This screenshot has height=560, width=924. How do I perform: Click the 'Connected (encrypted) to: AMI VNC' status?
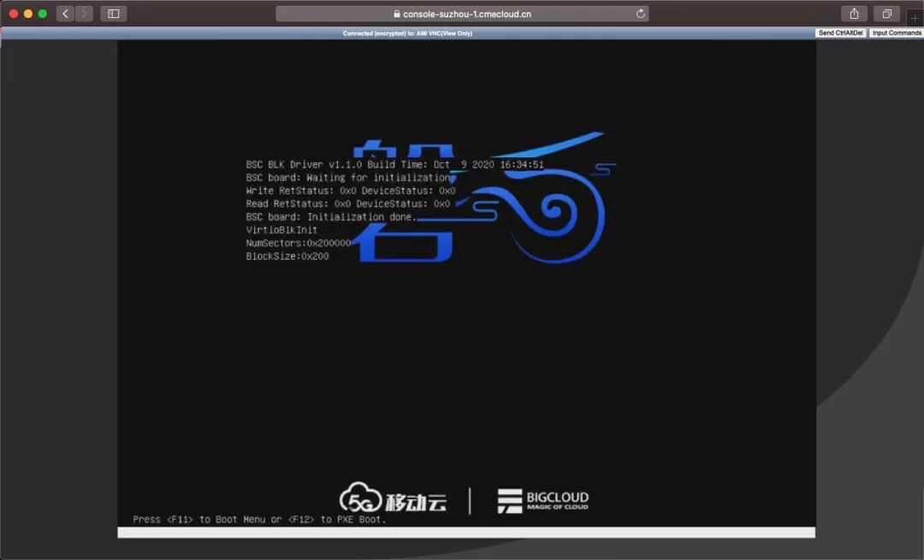click(x=407, y=33)
